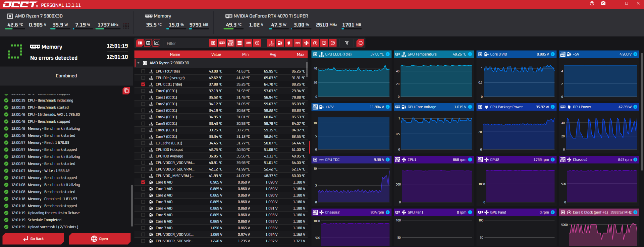The width and height of the screenshot is (644, 247).
Task: Click the Open button
Action: pos(100,239)
